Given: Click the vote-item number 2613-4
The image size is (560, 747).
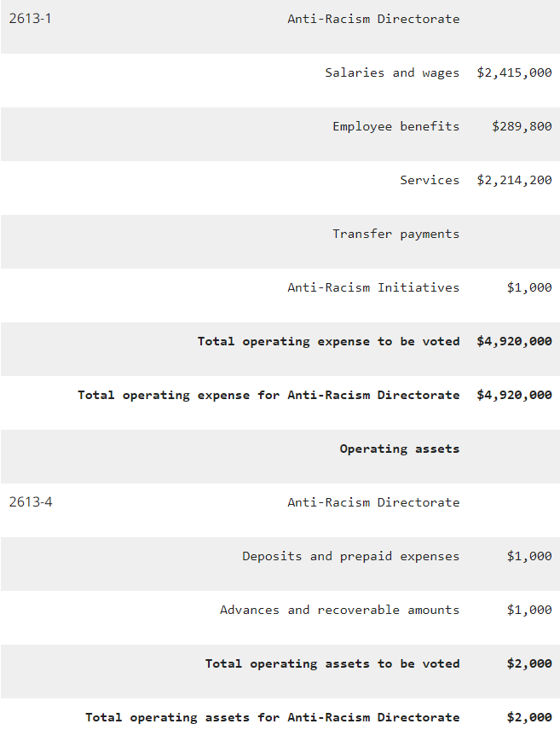Looking at the screenshot, I should tap(31, 502).
